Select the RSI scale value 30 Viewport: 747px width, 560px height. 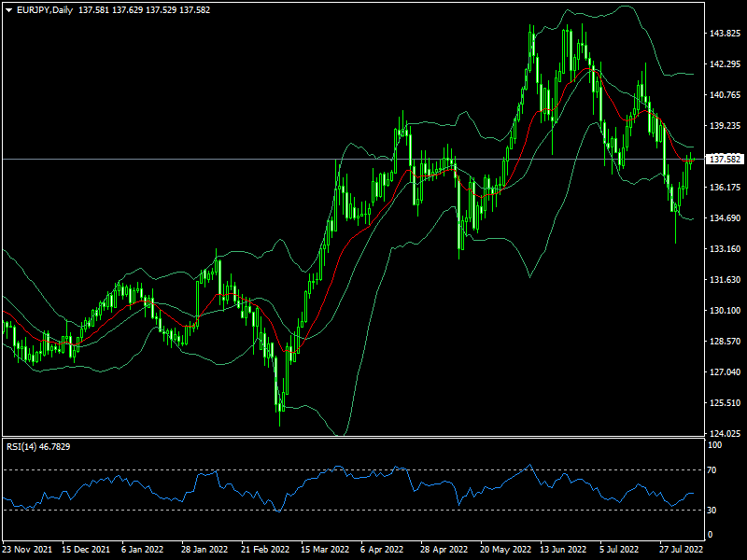tap(712, 510)
